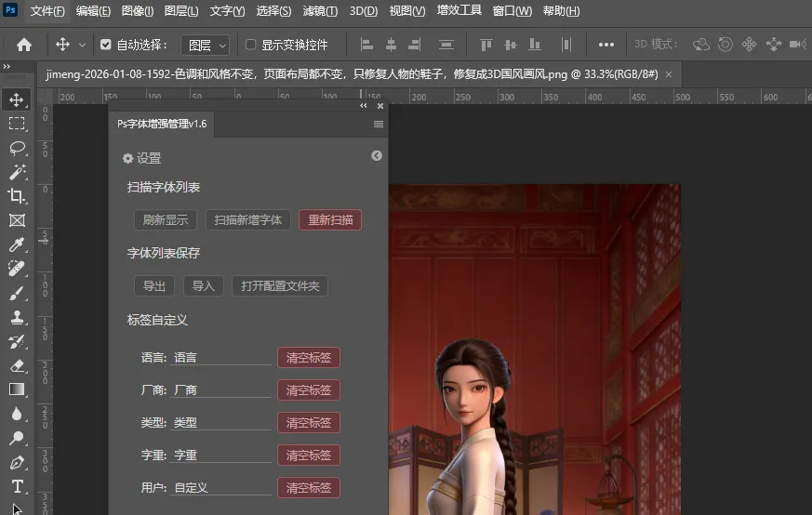This screenshot has height=515, width=812.
Task: Collapse the font panel with double arrows
Action: coord(364,106)
